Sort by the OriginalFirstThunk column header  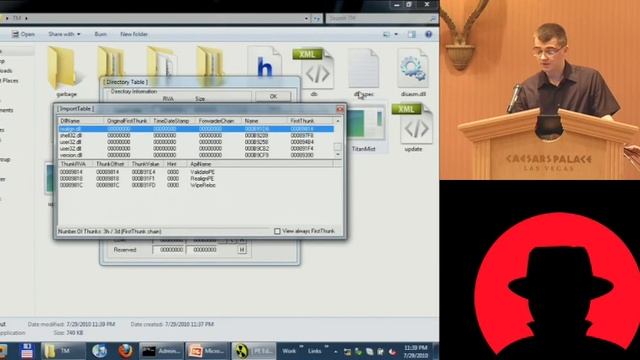(127, 121)
